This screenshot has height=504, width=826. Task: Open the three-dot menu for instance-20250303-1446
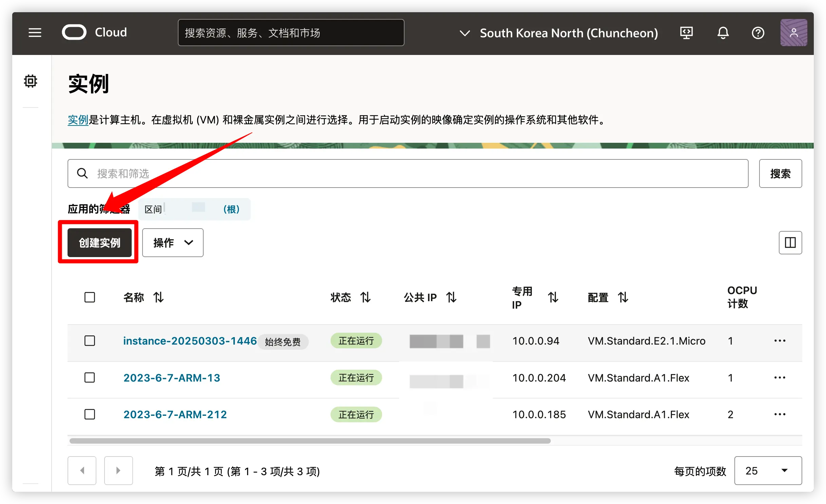780,341
